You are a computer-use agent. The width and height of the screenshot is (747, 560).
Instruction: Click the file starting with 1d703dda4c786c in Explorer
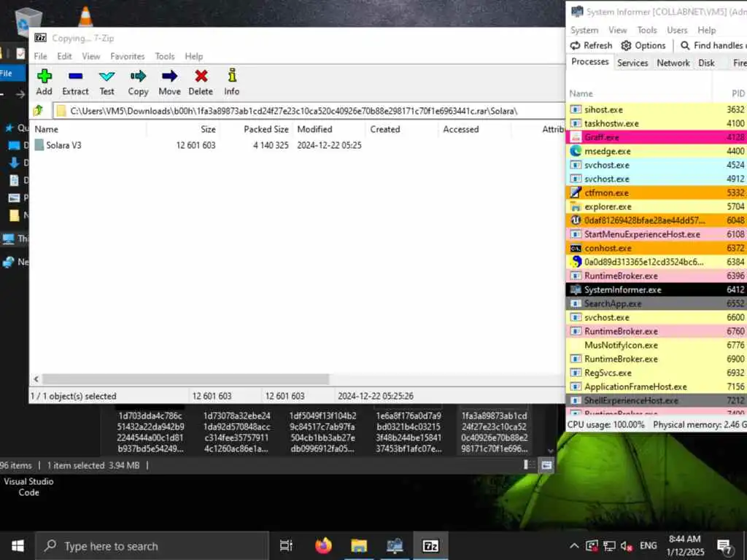(x=150, y=432)
